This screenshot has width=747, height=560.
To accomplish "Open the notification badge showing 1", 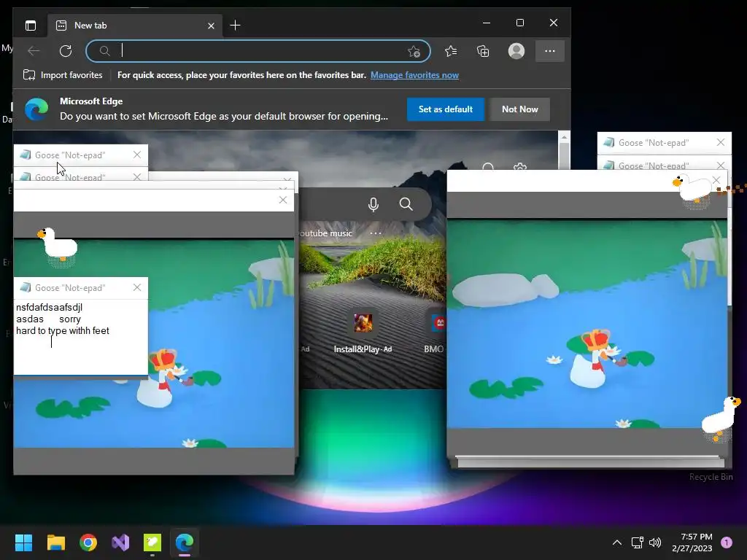I will click(727, 542).
